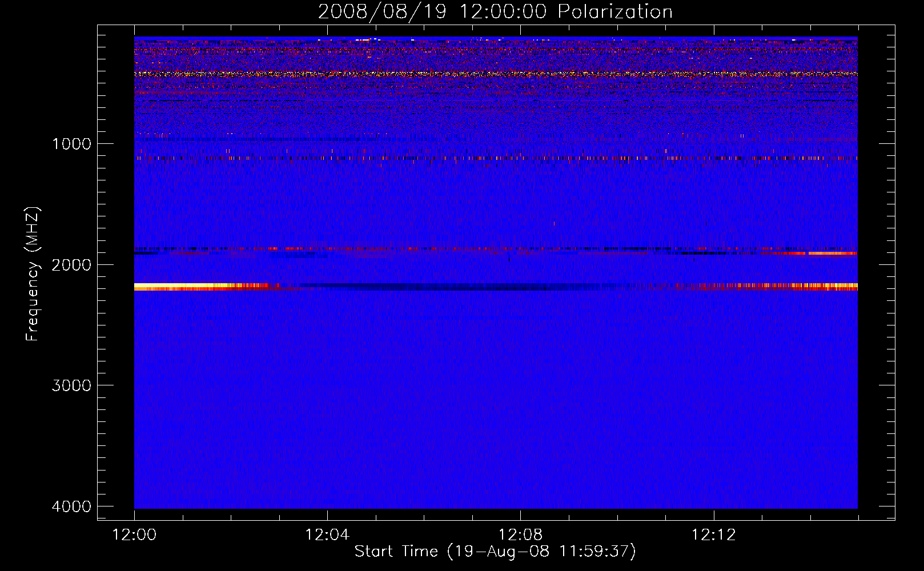Click the orange streak near 1900 MHz at plot end
This screenshot has width=924, height=571.
pos(833,253)
